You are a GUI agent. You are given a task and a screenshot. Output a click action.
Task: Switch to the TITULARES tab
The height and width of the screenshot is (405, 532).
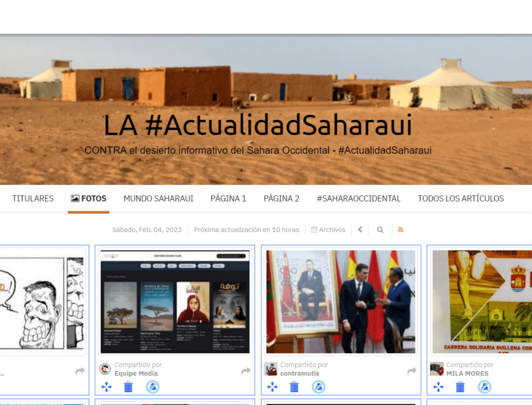point(33,198)
